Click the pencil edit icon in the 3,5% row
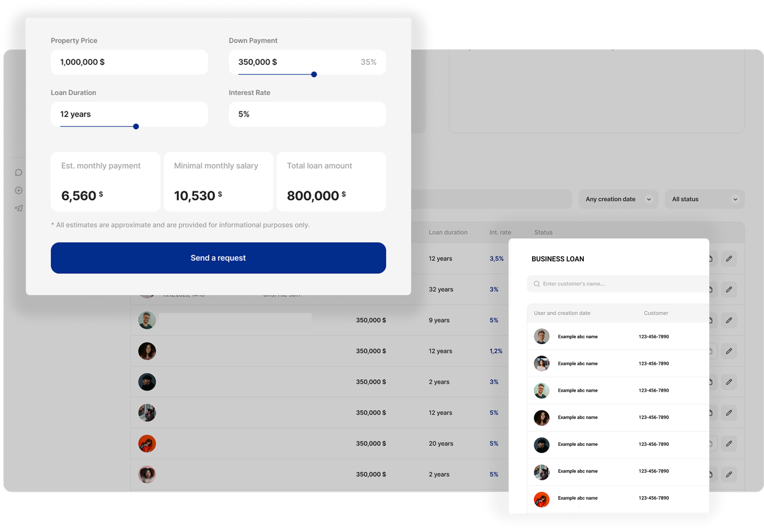764x532 pixels. [729, 259]
